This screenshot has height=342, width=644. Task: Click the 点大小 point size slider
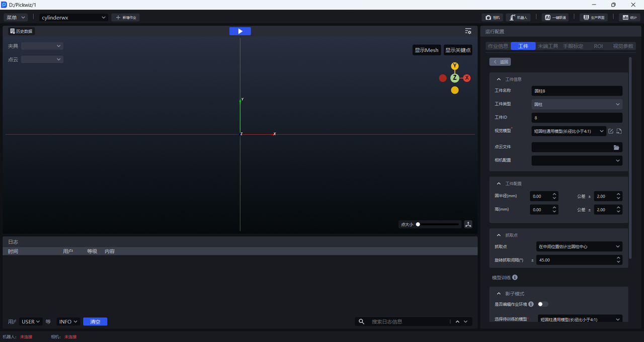[x=438, y=224]
